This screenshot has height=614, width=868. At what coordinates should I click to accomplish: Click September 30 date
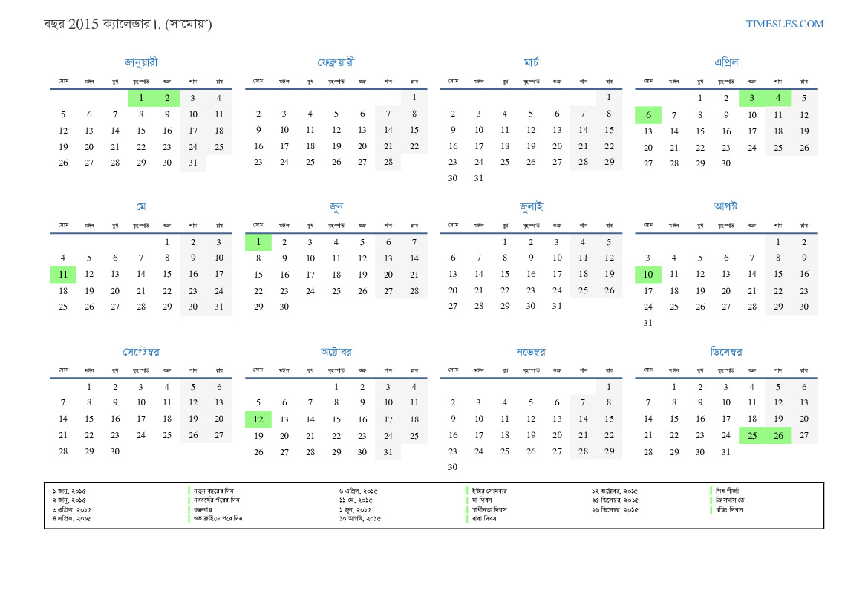(x=115, y=451)
